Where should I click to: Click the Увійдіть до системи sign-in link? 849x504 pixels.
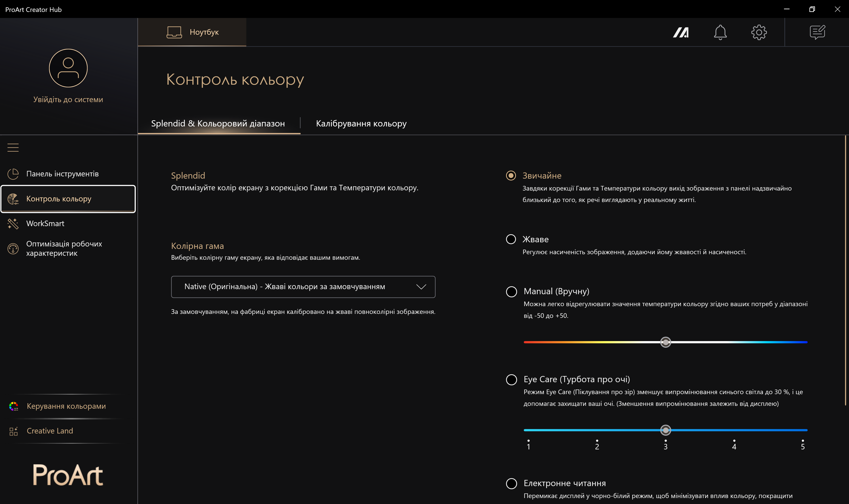(x=68, y=99)
